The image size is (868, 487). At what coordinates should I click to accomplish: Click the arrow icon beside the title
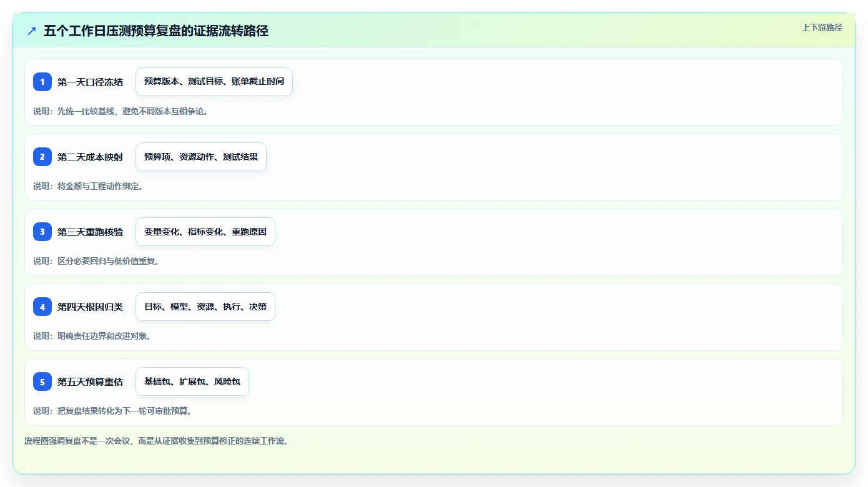pos(32,31)
